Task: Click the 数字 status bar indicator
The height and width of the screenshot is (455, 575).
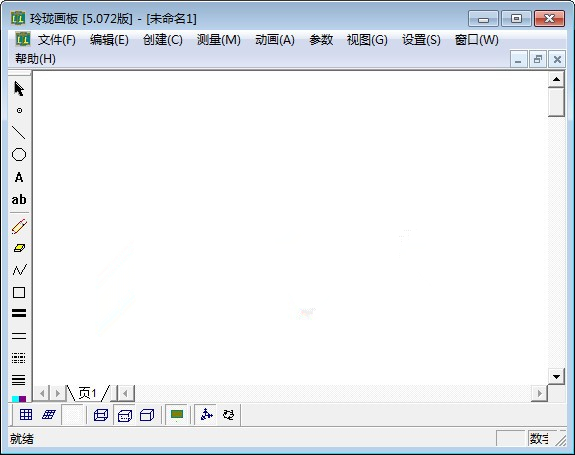Action: pos(539,438)
